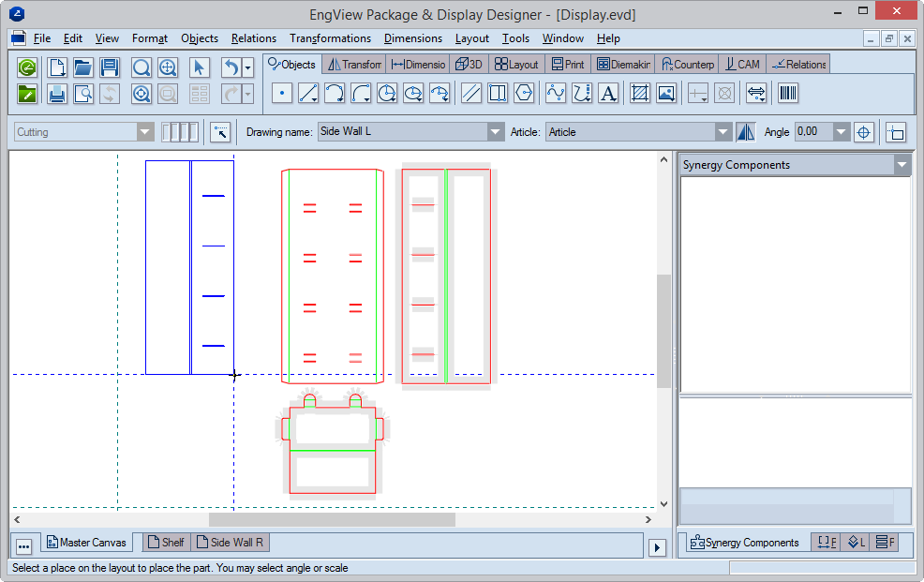Click the Save floppy disk icon
The height and width of the screenshot is (582, 924).
(110, 67)
